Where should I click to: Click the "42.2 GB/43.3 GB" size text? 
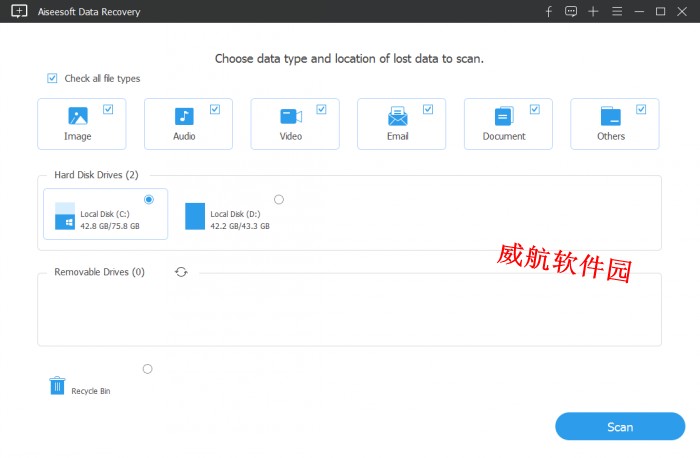pyautogui.click(x=240, y=226)
